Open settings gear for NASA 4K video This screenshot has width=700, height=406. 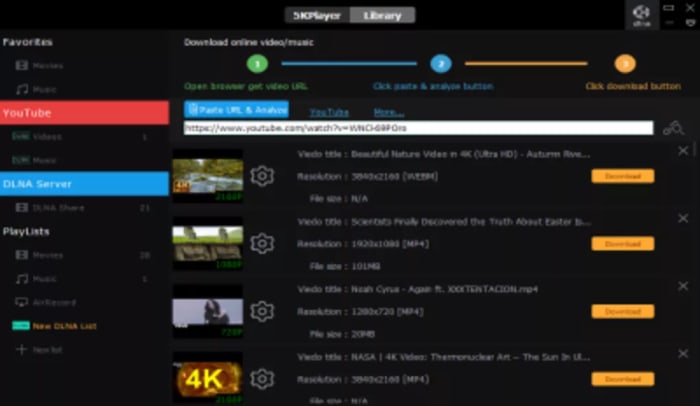(262, 378)
